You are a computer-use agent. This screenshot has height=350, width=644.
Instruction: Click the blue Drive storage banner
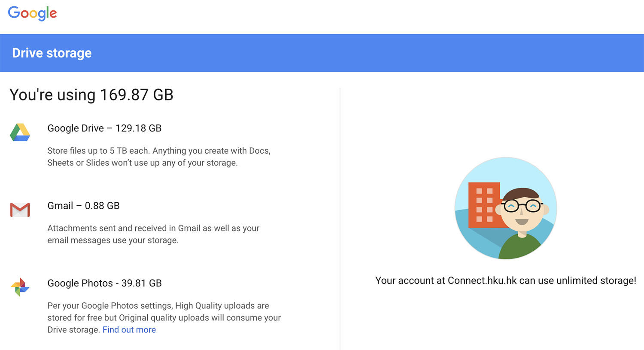[322, 53]
